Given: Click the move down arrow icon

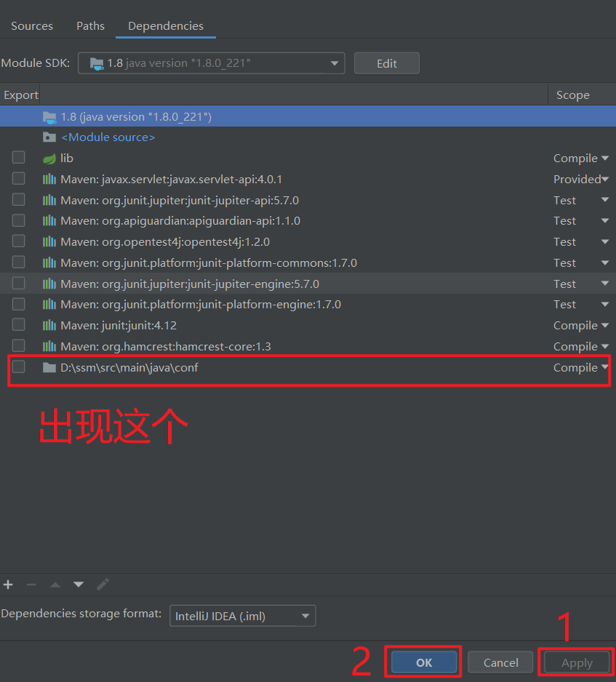Looking at the screenshot, I should pyautogui.click(x=78, y=584).
